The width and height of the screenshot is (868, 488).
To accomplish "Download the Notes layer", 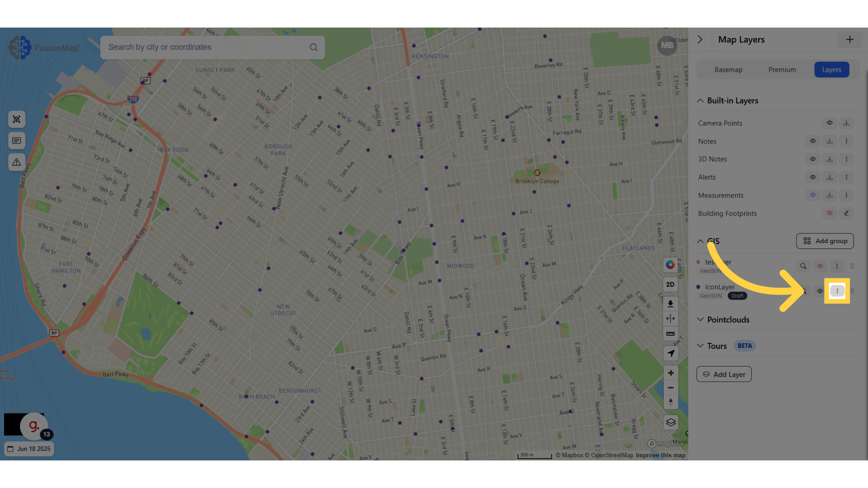I will coord(830,141).
